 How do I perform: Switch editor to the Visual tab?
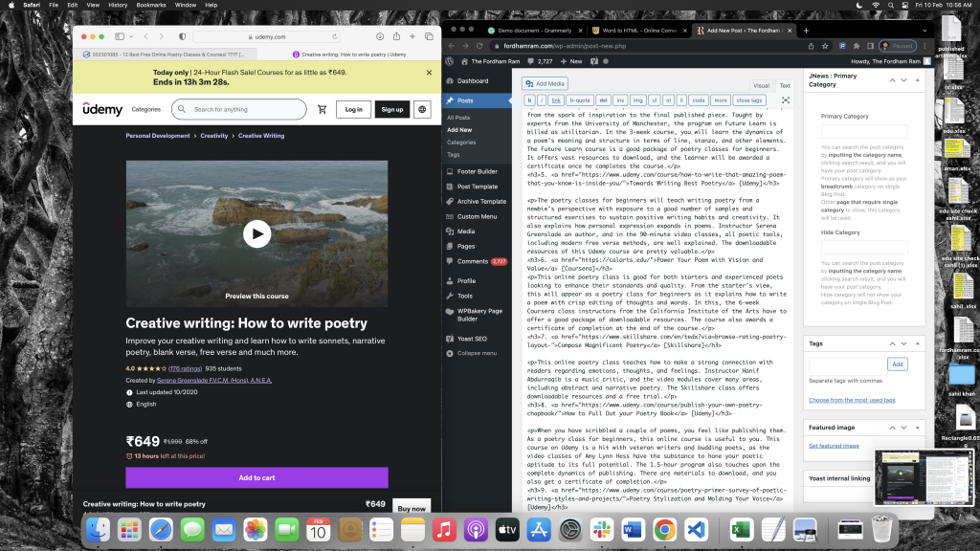click(x=760, y=85)
